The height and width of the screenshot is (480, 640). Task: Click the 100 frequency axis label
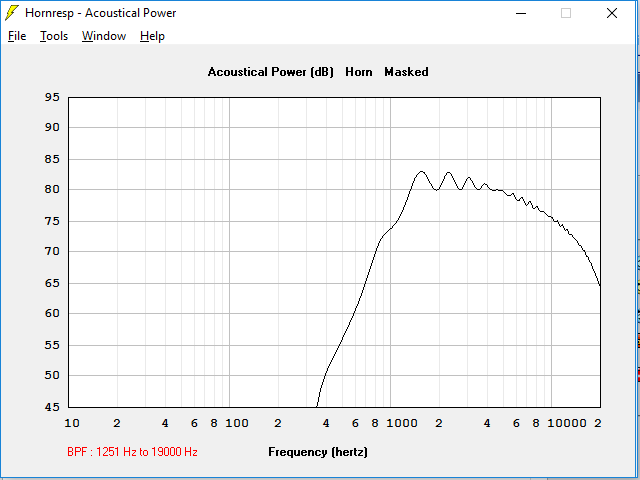tap(237, 423)
